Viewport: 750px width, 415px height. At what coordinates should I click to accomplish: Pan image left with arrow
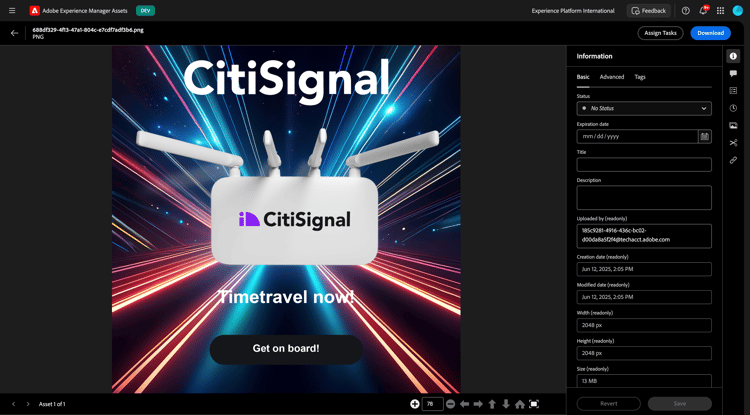(x=464, y=404)
